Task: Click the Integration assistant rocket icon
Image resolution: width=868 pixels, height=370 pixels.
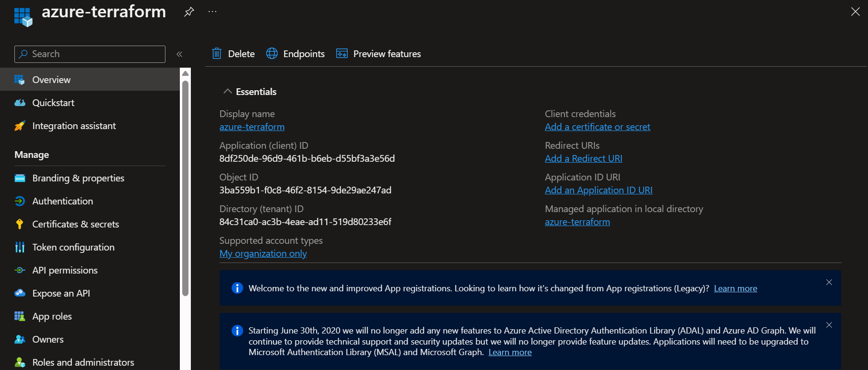Action: (20, 126)
